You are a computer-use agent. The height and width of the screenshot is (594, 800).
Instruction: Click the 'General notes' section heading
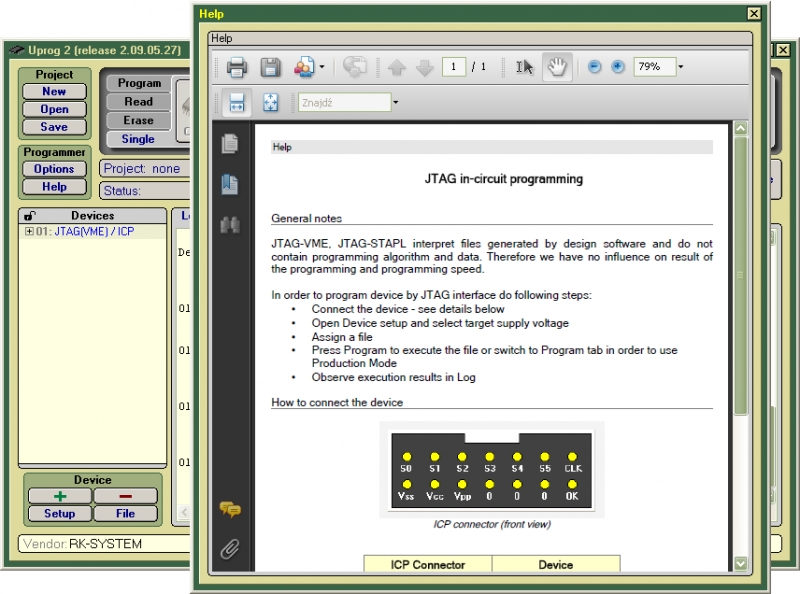(x=307, y=218)
